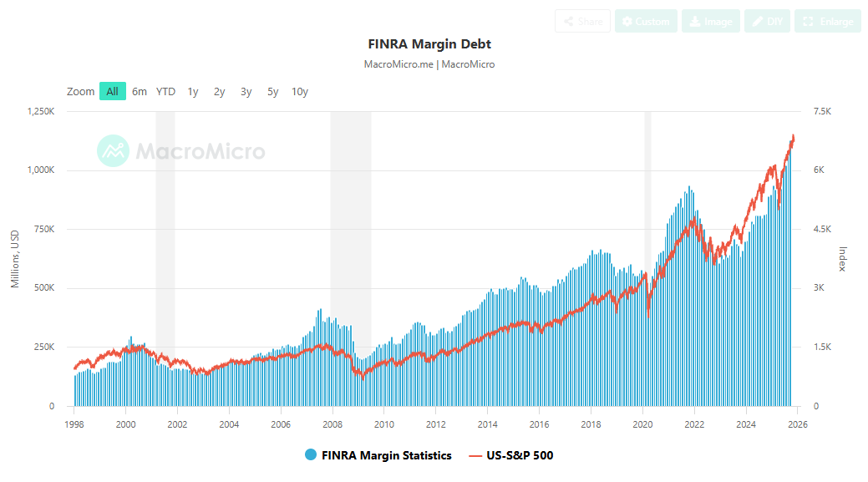
Task: Enlarge the chart to fullscreen
Action: pyautogui.click(x=827, y=22)
